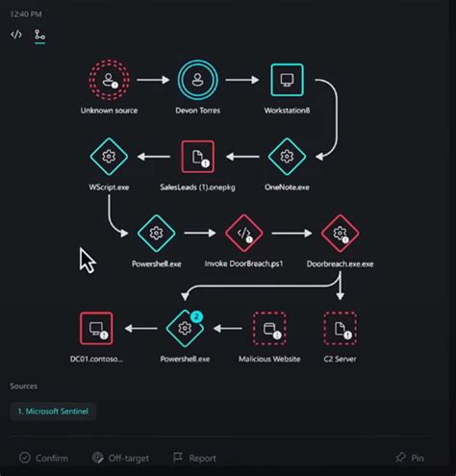The height and width of the screenshot is (476, 456).
Task: Click the OneNote.exe process node
Action: 287,157
